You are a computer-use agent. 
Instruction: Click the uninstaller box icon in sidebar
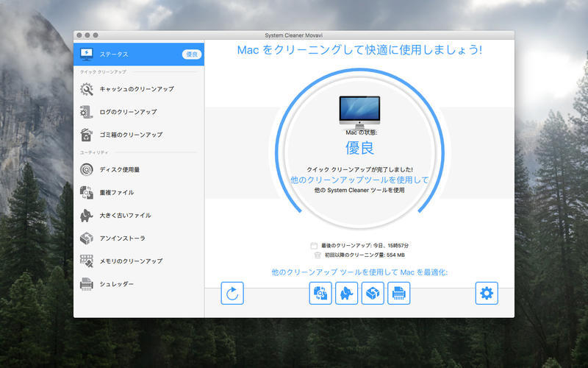click(87, 238)
